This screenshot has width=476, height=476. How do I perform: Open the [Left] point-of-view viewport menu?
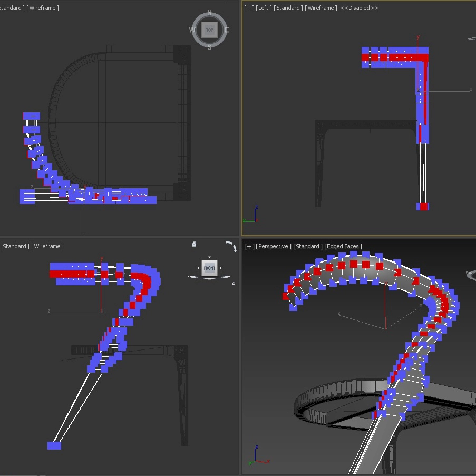264,8
